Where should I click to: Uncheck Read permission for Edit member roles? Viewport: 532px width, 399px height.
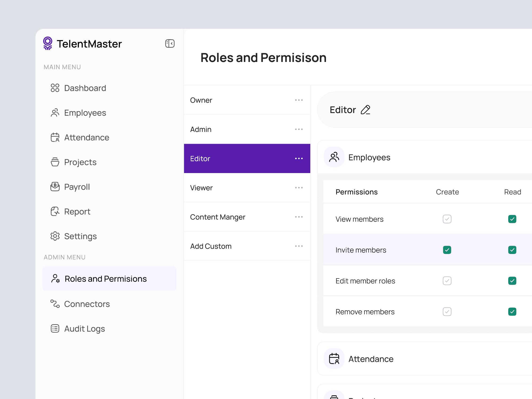[x=512, y=281]
